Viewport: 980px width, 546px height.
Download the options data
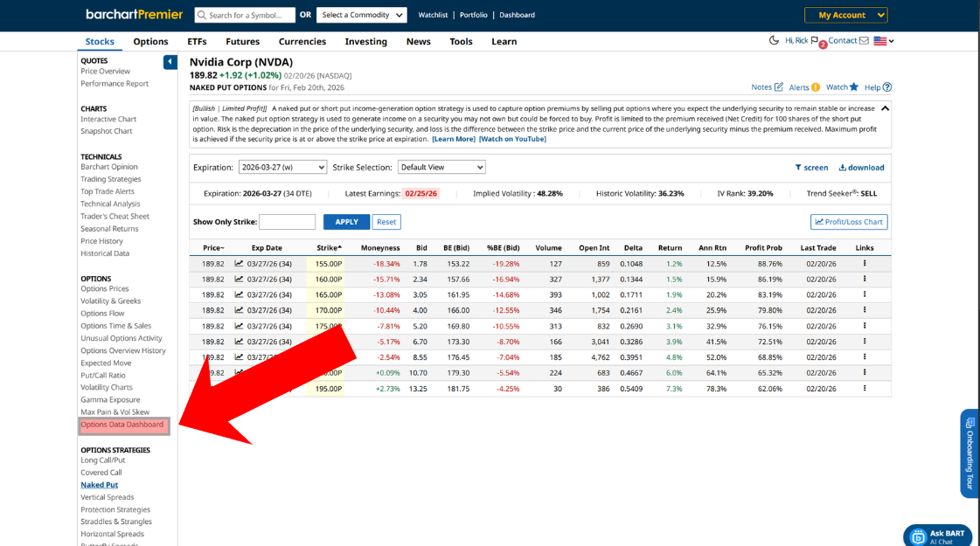pyautogui.click(x=861, y=168)
